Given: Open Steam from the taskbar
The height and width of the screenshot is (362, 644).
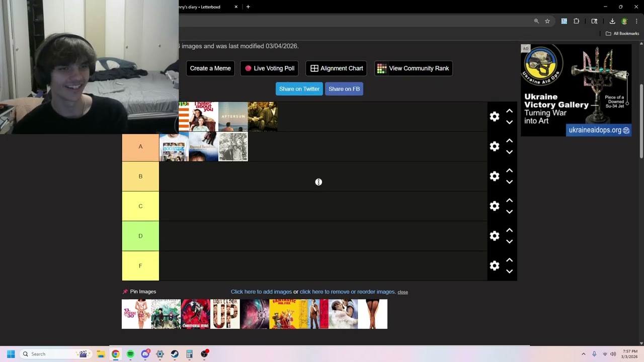Looking at the screenshot, I should point(175,354).
